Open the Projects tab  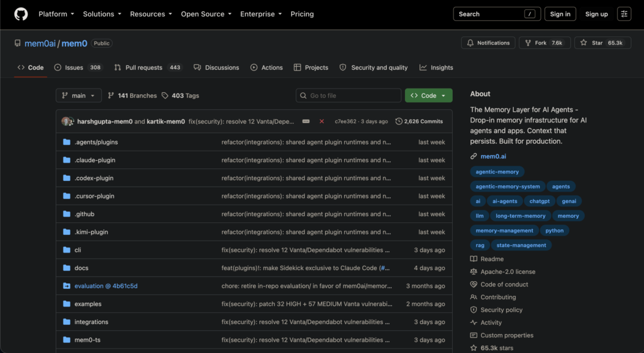(x=311, y=68)
